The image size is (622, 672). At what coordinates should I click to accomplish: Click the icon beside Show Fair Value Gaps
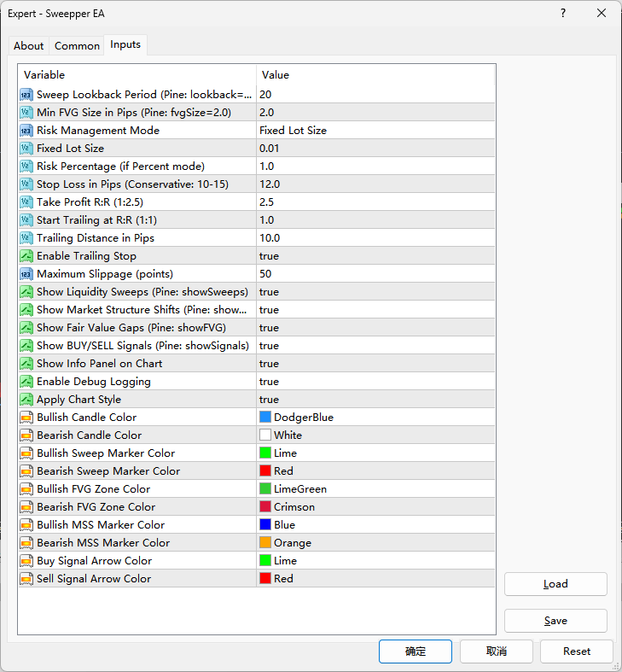coord(26,328)
